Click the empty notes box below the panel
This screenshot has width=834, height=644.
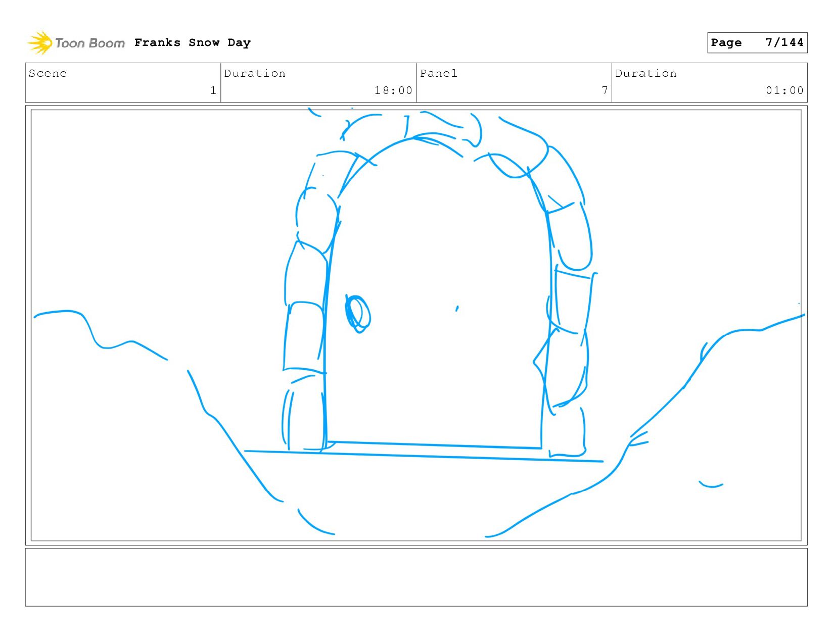[x=416, y=577]
